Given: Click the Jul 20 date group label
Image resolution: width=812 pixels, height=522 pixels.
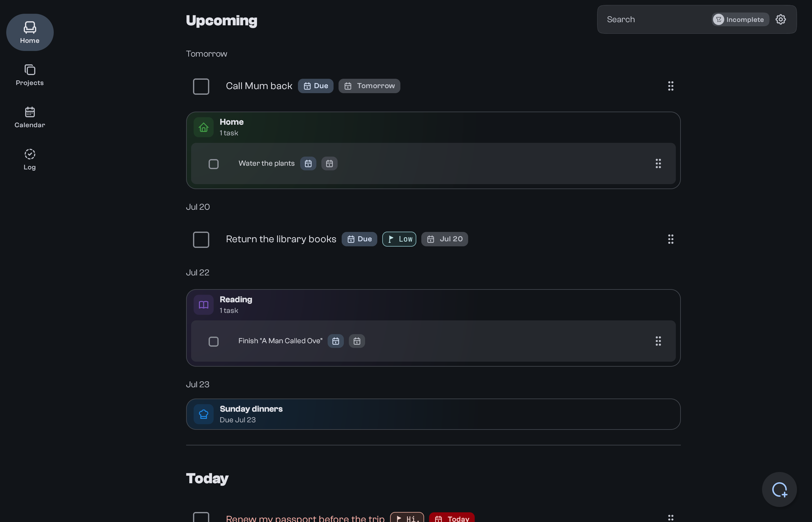Looking at the screenshot, I should [x=198, y=207].
